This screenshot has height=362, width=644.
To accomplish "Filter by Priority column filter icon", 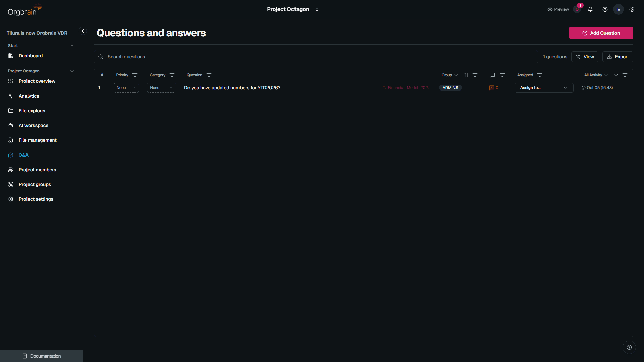I will 135,75.
